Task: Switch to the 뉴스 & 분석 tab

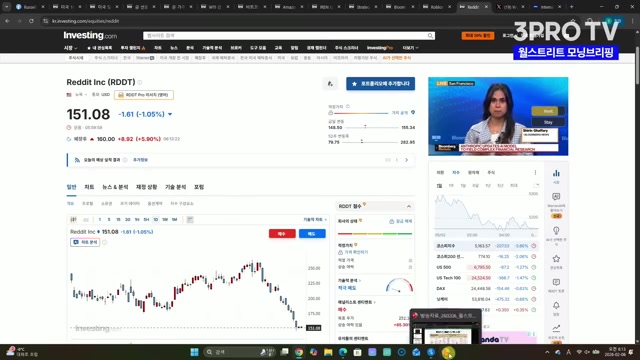Action: 115,187
